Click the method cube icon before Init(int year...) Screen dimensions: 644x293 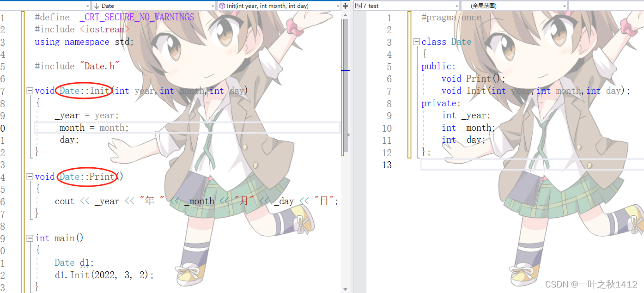pos(222,6)
